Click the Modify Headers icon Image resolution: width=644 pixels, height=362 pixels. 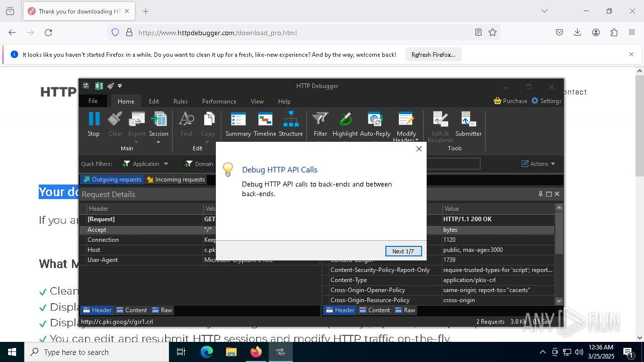(x=406, y=119)
